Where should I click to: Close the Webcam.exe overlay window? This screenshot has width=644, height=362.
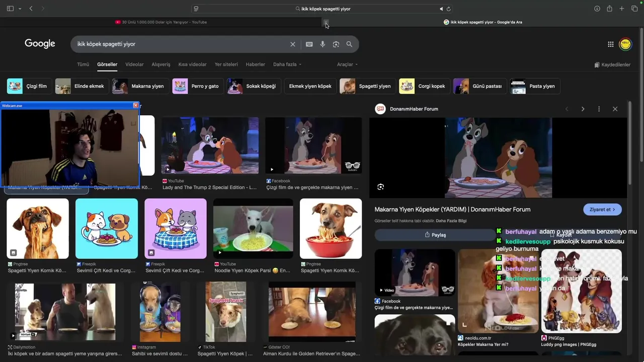tap(135, 105)
